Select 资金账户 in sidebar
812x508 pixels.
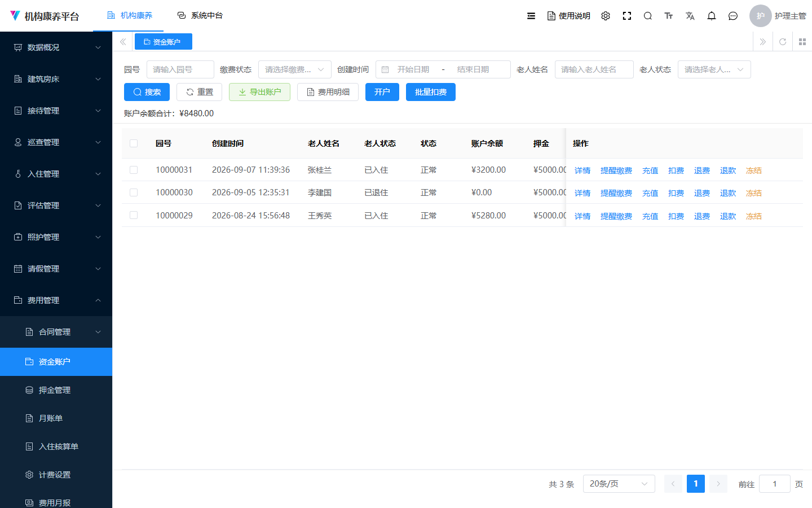[x=56, y=362]
